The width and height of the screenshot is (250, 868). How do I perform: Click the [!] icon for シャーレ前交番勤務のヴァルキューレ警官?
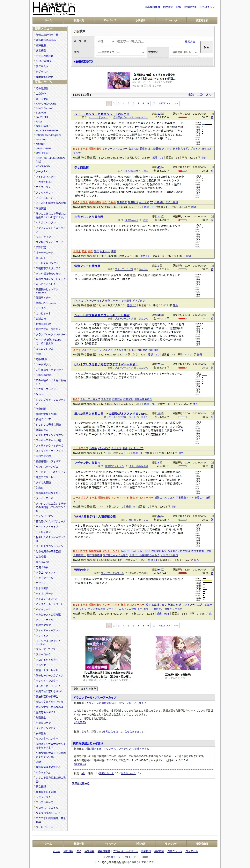[x=212, y=315]
